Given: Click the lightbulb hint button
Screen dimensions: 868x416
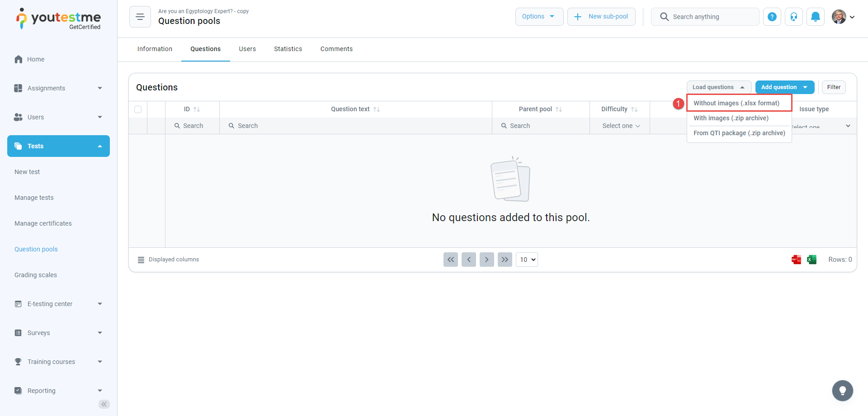Looking at the screenshot, I should [842, 391].
